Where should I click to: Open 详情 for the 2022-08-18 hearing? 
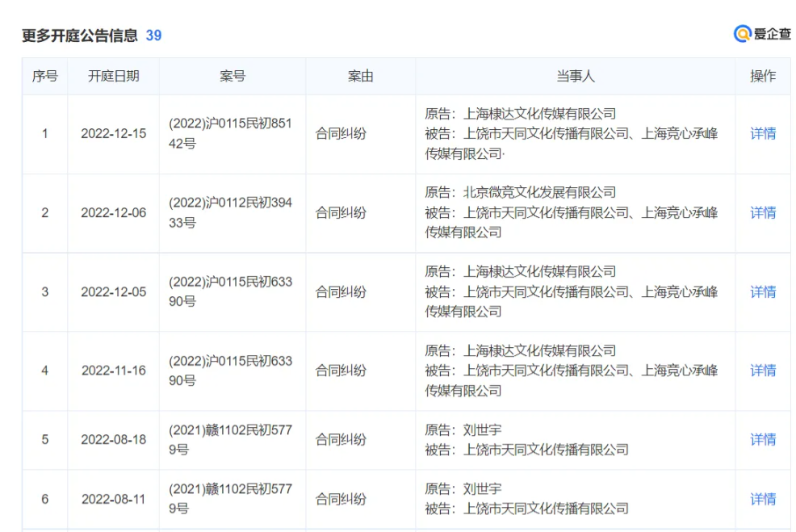[762, 439]
